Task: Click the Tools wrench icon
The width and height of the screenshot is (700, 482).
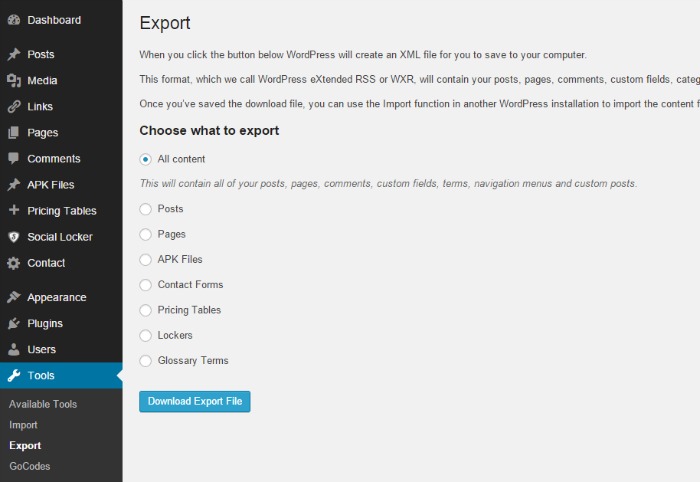Action: tap(14, 375)
